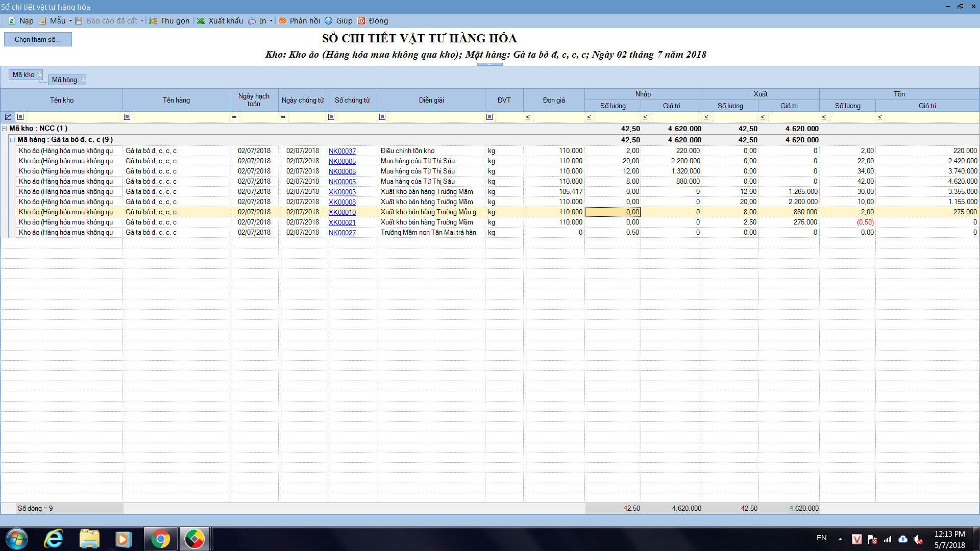Click the Chọn tham số... button
Screen dimensions: 980x551
click(x=38, y=39)
